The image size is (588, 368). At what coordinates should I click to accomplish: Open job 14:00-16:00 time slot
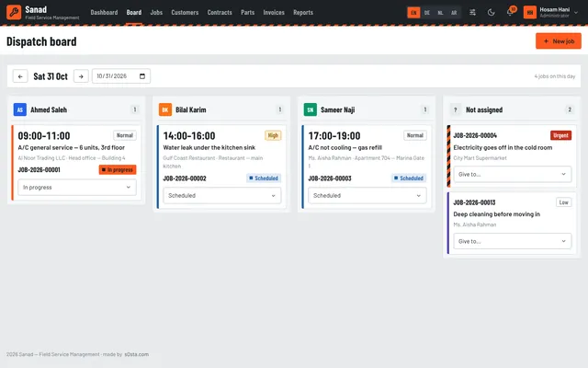pos(189,135)
